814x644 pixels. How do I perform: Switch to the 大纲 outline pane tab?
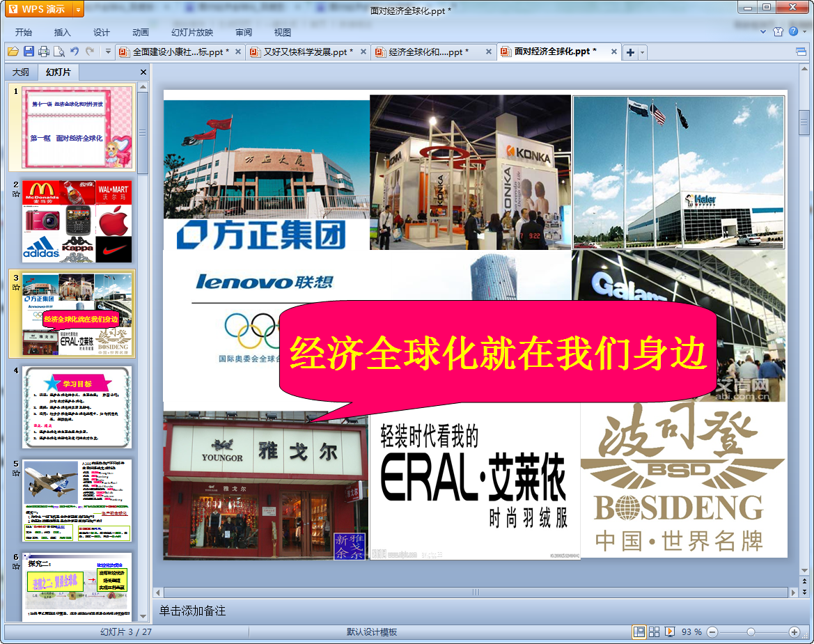pyautogui.click(x=21, y=72)
